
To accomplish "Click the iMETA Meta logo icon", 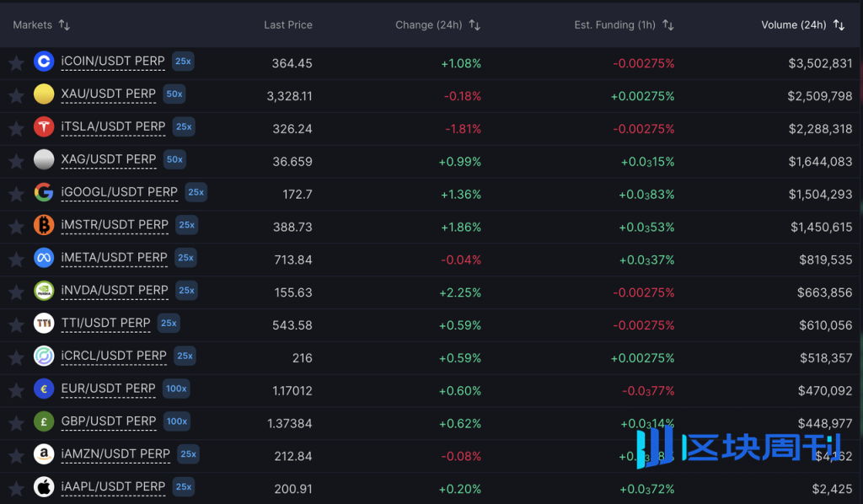I will 44,258.
